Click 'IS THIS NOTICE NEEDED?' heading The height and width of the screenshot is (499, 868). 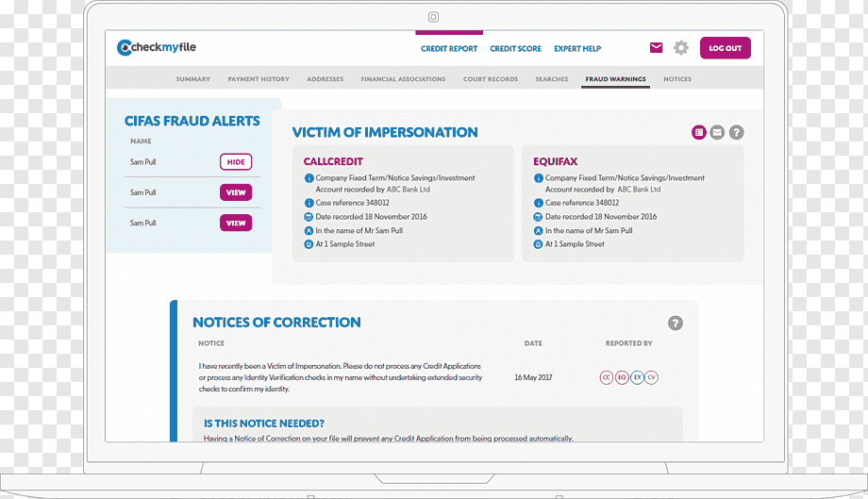coord(264,424)
